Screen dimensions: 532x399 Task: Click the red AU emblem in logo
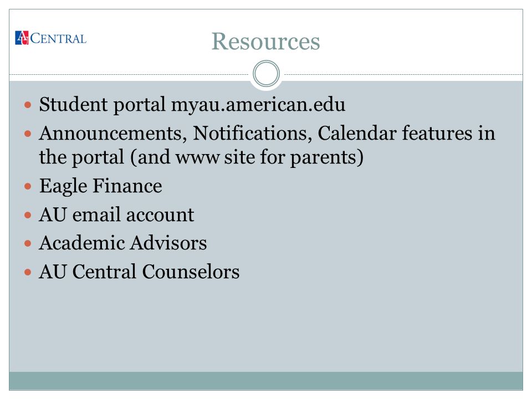[22, 38]
